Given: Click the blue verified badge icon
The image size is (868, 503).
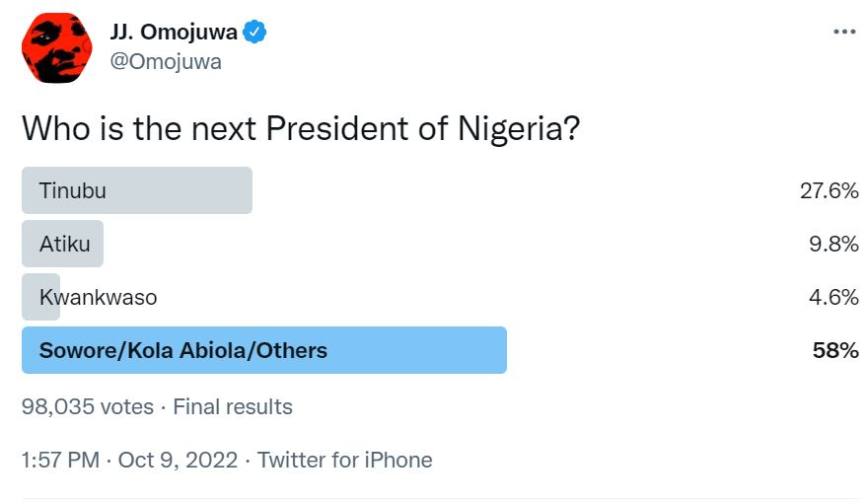Looking at the screenshot, I should click(254, 33).
